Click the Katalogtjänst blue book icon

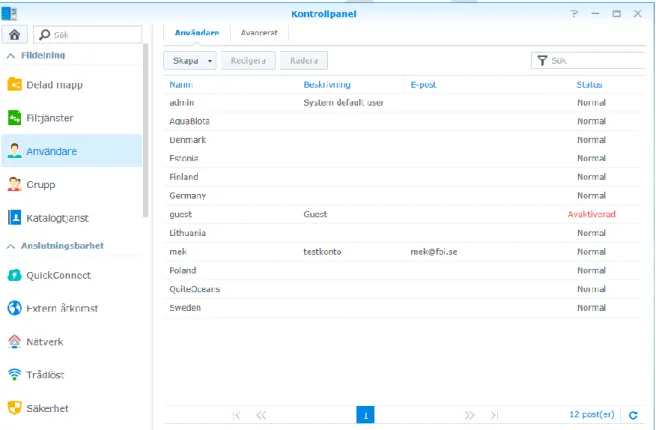[x=15, y=218]
